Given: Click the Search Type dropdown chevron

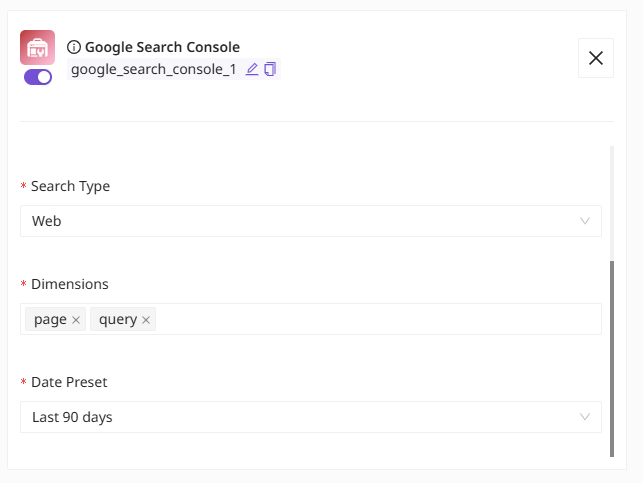Looking at the screenshot, I should pos(585,221).
